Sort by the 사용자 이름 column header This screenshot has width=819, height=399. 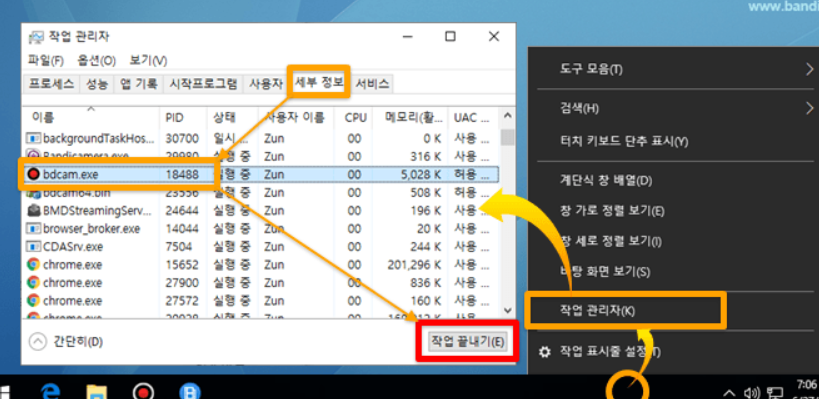pos(296,118)
